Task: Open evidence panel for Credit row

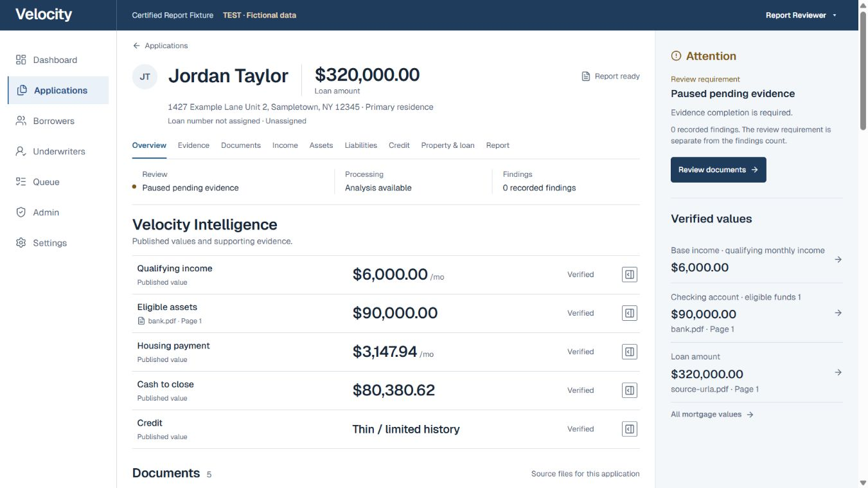Action: point(630,429)
